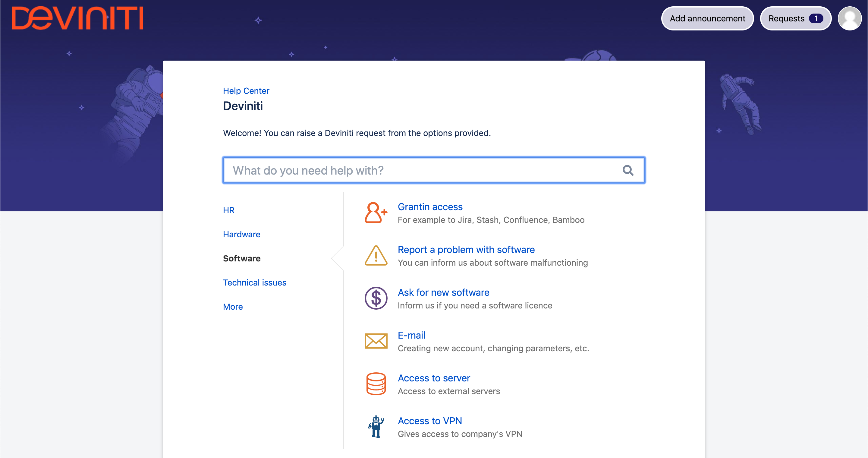
Task: Open the Requests button
Action: point(795,18)
